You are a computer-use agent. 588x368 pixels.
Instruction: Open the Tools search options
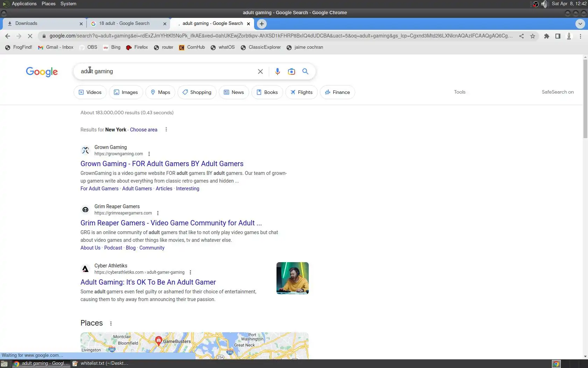(x=460, y=92)
